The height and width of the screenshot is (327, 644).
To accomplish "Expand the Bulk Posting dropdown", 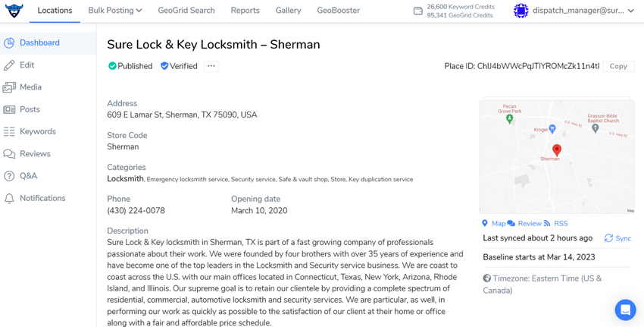I will coord(115,11).
